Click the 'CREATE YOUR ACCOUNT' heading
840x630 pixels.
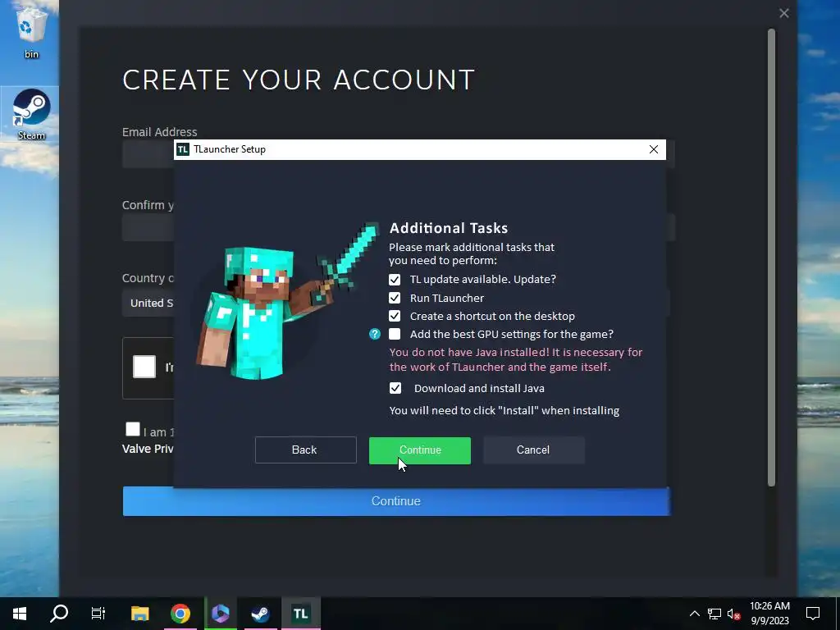pyautogui.click(x=299, y=80)
